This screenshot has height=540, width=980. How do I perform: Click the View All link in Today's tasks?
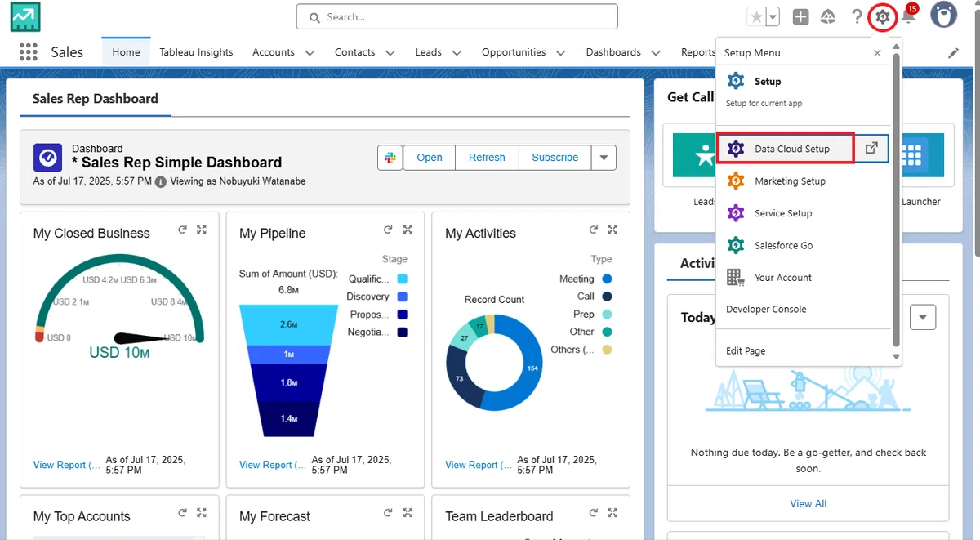click(808, 504)
